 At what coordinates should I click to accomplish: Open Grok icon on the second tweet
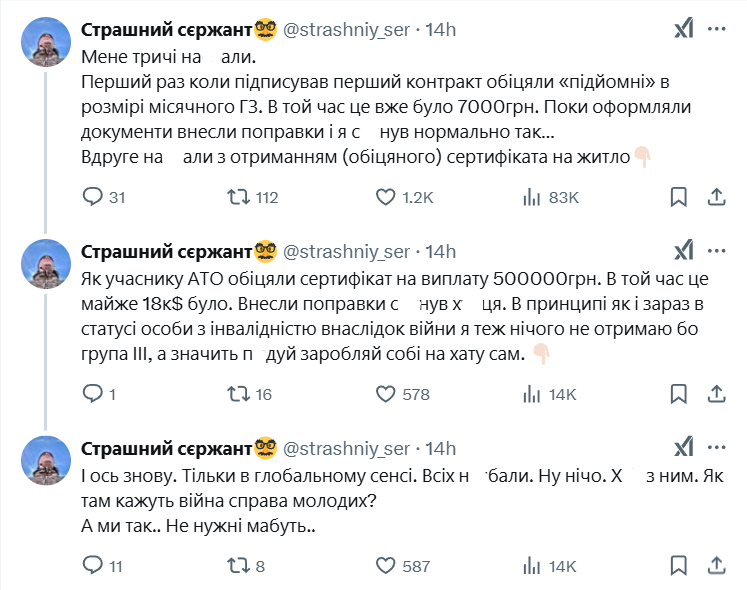tap(684, 250)
